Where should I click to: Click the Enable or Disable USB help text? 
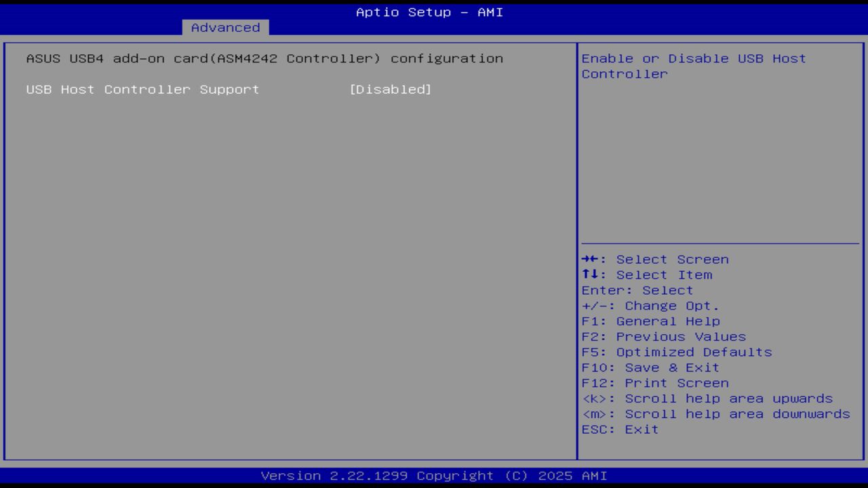pos(692,66)
